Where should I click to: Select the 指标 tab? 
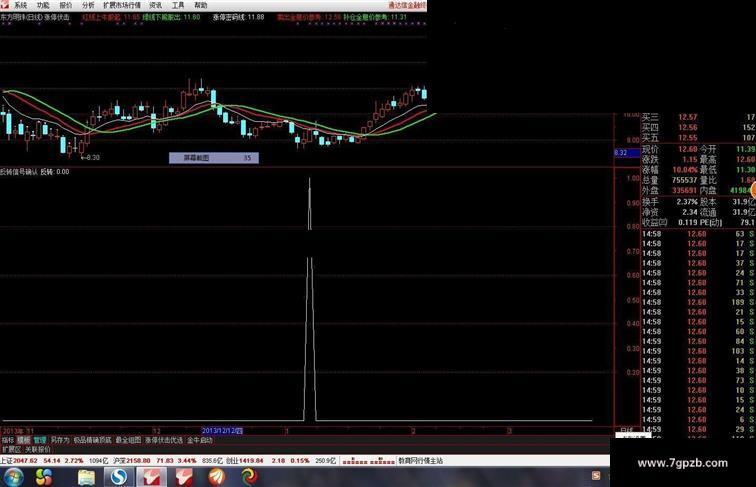coord(8,440)
